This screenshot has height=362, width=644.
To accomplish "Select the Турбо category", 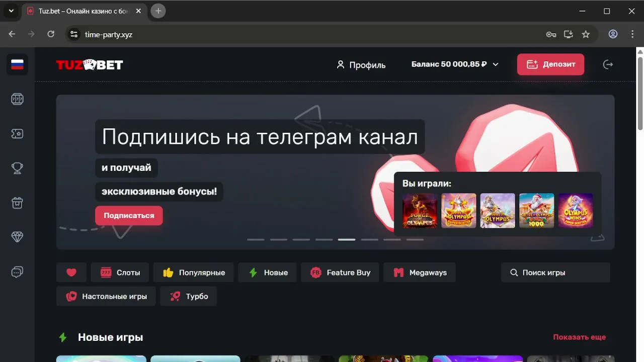I will [188, 297].
